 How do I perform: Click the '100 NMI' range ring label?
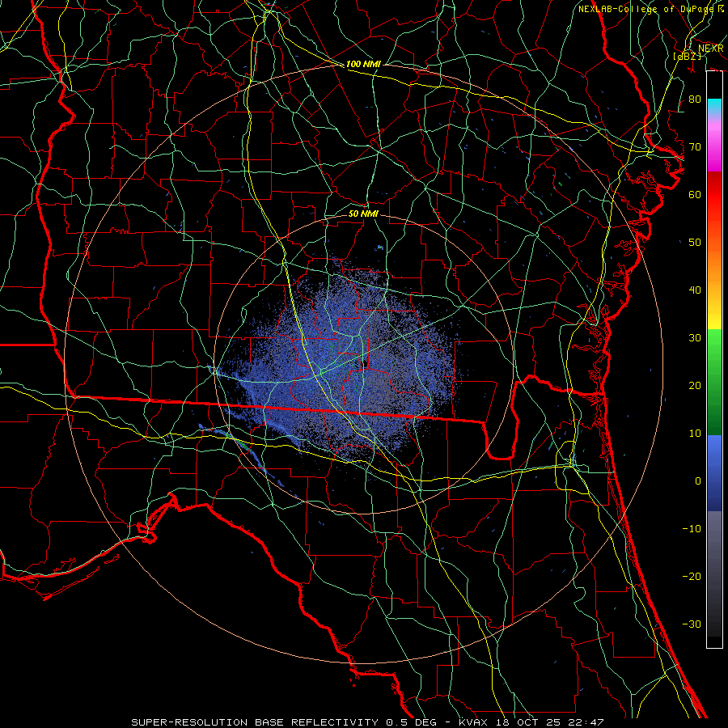(x=363, y=64)
